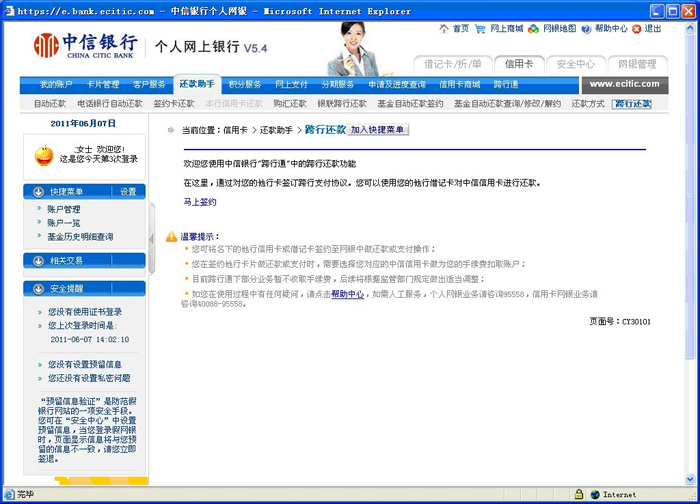Screen dimensions: 700x504
Task: Click the smiley face avatar icon
Action: click(44, 154)
